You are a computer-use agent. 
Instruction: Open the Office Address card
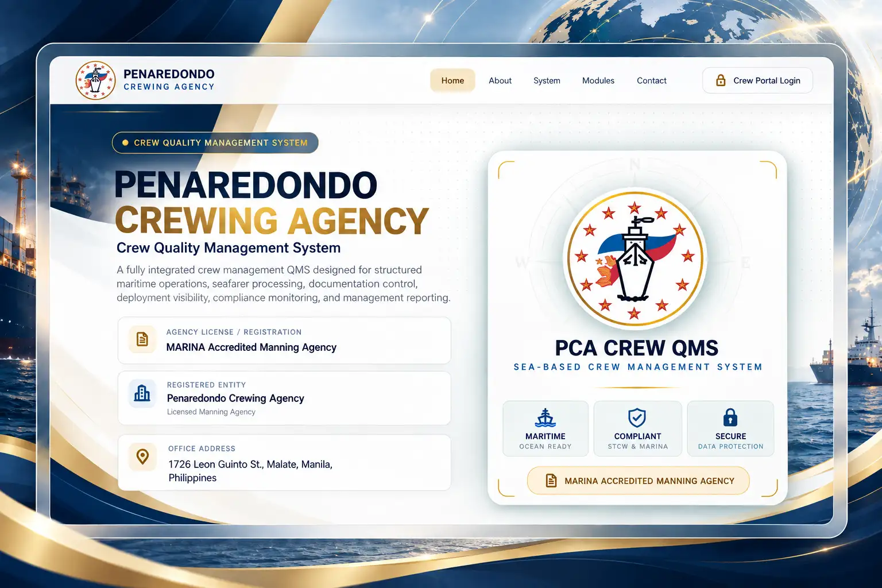284,462
